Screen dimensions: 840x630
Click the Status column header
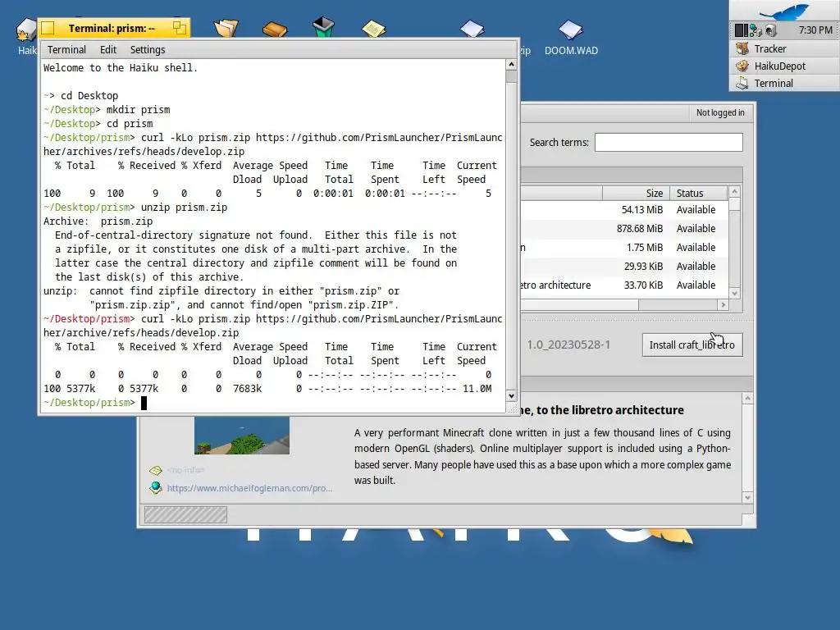click(x=699, y=193)
